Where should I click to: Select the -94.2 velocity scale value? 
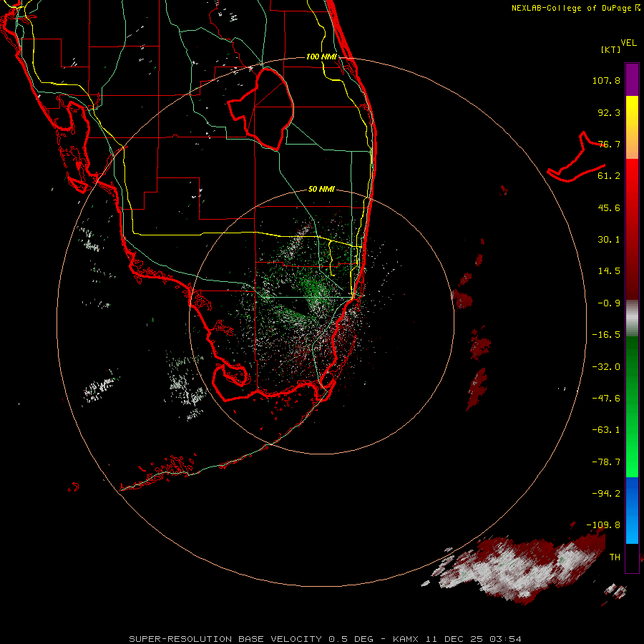tap(606, 493)
